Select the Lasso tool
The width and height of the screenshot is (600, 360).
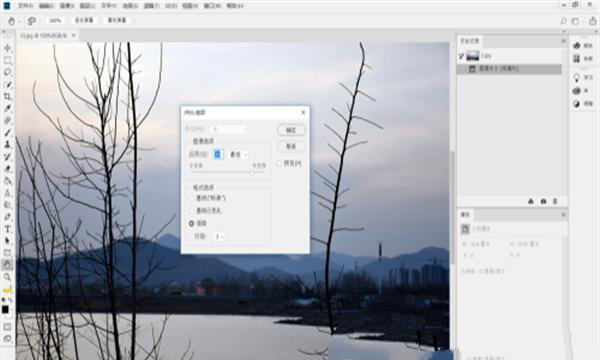pyautogui.click(x=8, y=72)
